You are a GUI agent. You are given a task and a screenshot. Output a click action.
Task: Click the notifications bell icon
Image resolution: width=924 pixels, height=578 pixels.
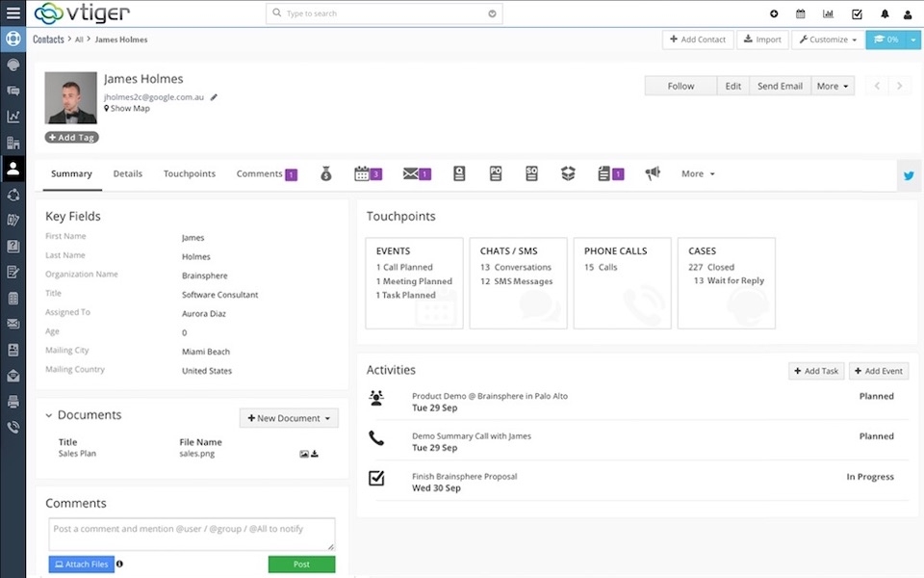point(884,14)
